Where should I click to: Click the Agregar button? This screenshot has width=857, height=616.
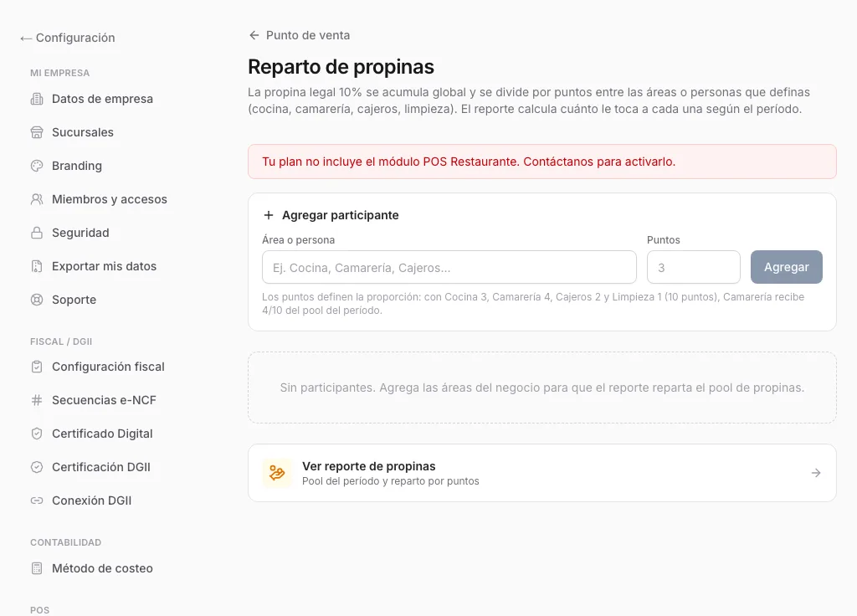[786, 267]
